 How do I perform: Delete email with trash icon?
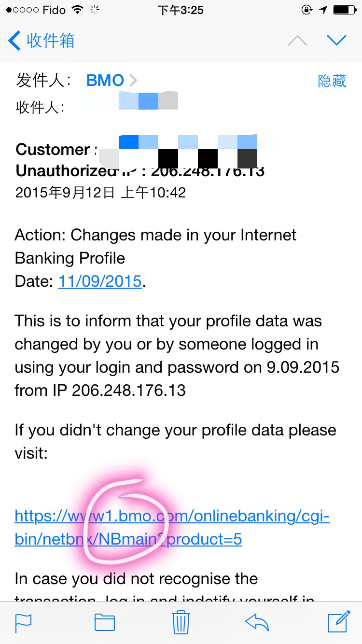181,622
